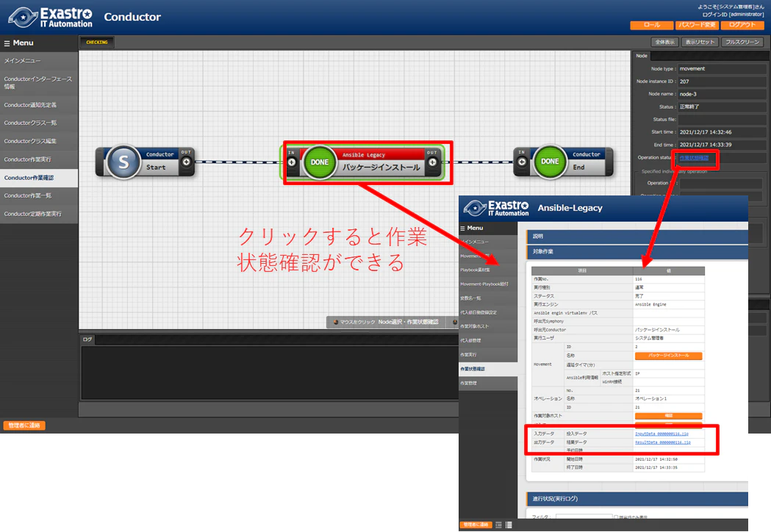Click the 全体表示 button
This screenshot has height=532, width=771.
click(664, 43)
